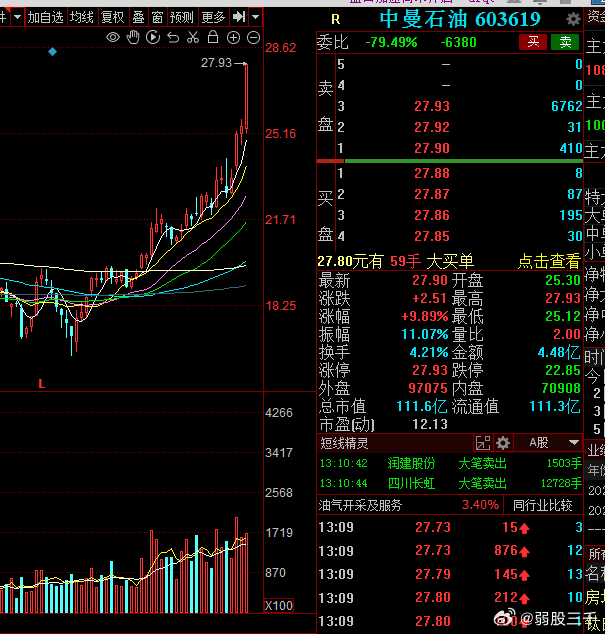Image resolution: width=605 pixels, height=634 pixels.
Task: Open stock settings gear next to 603619
Action: (573, 19)
